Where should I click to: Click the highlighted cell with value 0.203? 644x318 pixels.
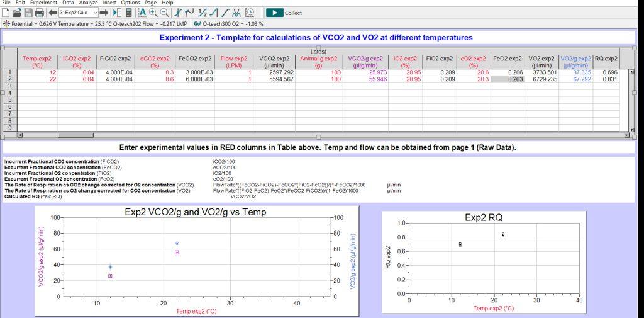[508, 79]
